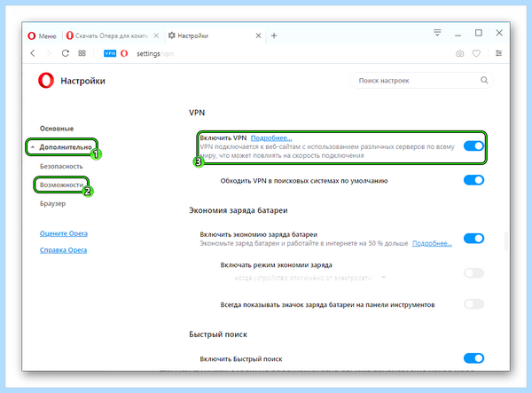Toggle Включать режим экономии заряда switch
Image resolution: width=532 pixels, height=393 pixels.
tap(473, 273)
